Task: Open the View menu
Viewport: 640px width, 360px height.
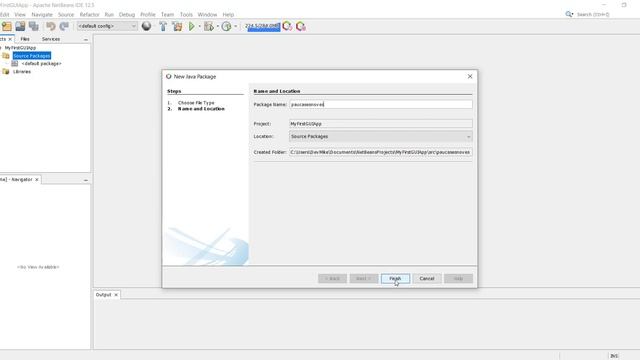Action: 20,14
